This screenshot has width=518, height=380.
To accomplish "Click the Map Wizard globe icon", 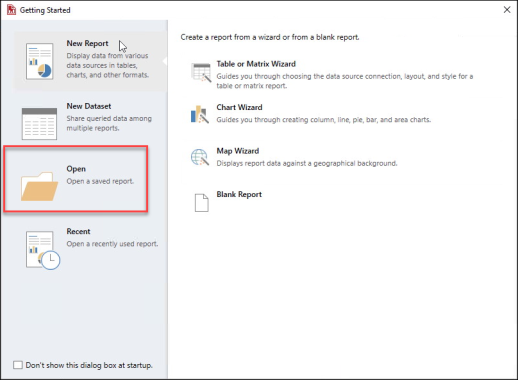I will (200, 157).
